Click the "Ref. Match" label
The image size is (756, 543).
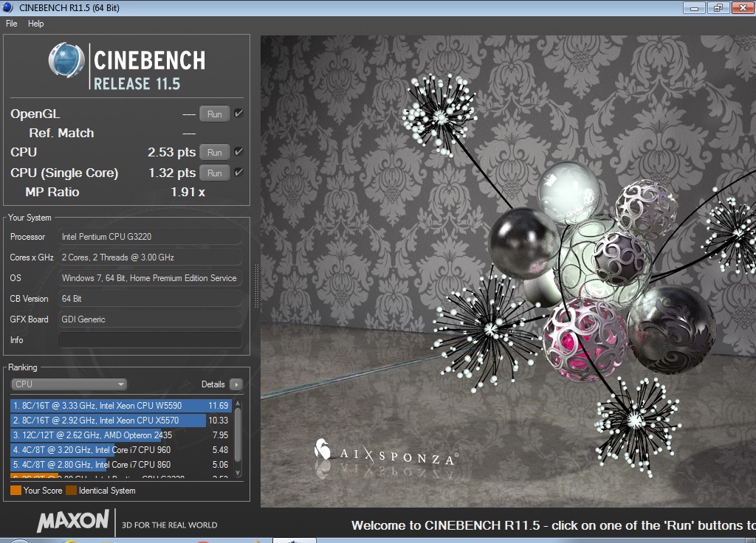61,133
